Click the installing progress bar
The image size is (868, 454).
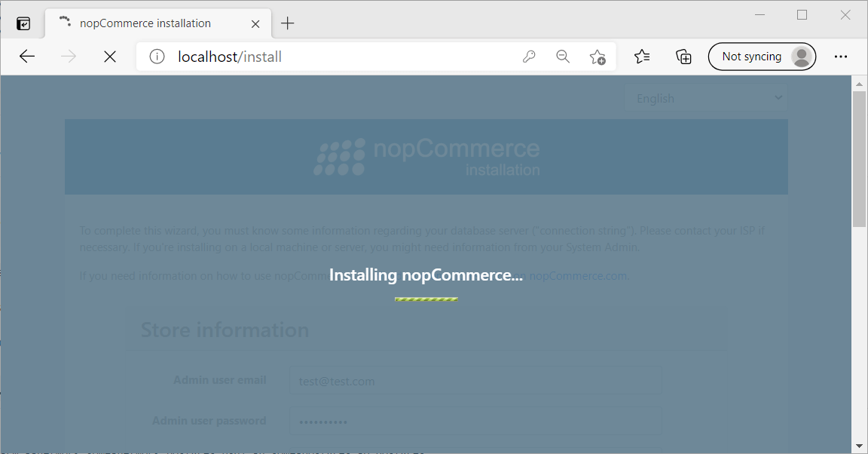point(426,299)
